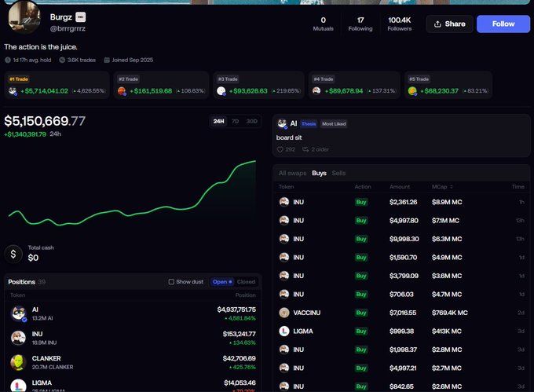Viewport: 534px width, 392px height.
Task: Expand the 2 older thesis entries
Action: pyautogui.click(x=316, y=149)
